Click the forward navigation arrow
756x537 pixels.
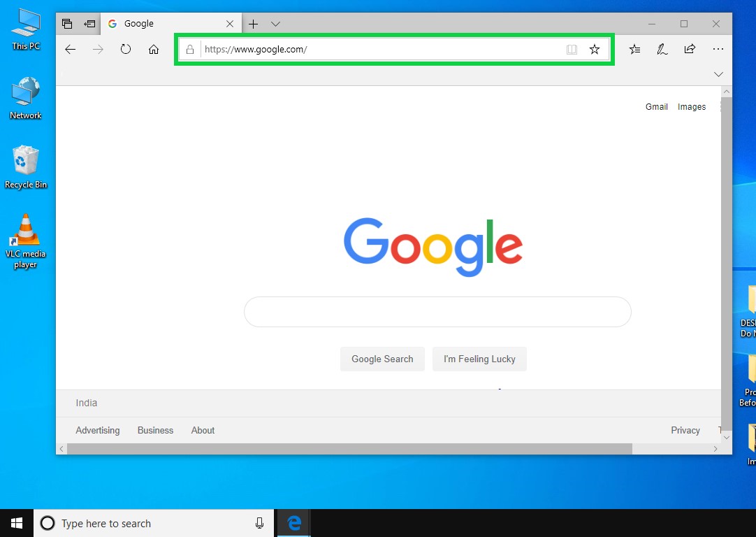(98, 49)
